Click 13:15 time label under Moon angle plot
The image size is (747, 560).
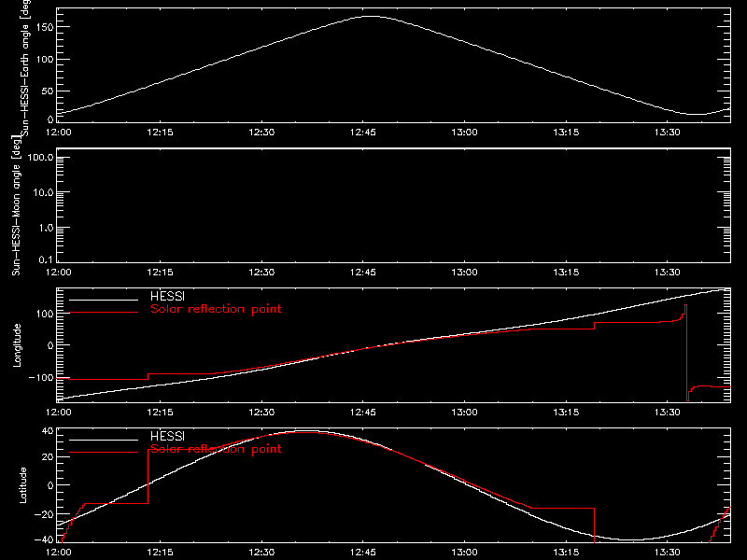[x=566, y=273]
